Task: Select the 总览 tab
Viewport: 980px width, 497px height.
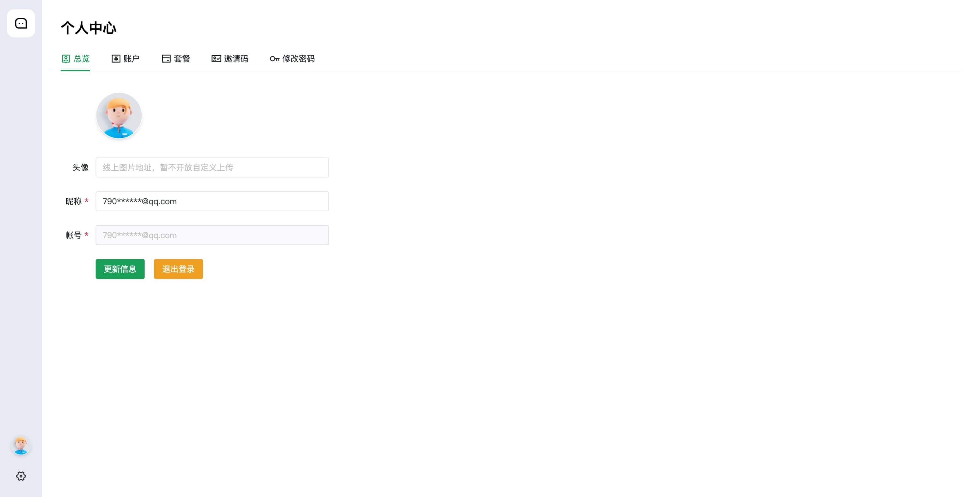Action: pos(81,59)
